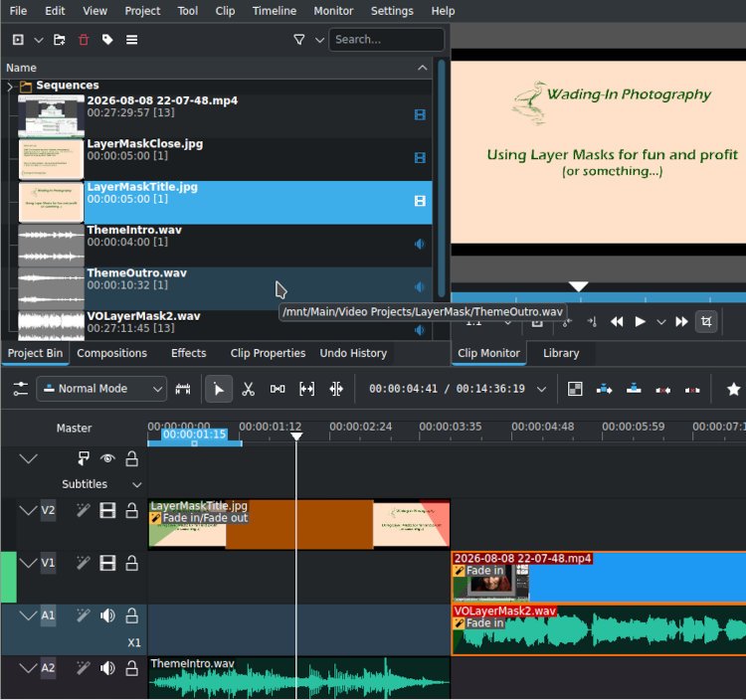
Task: Toggle V1 track video visibility
Action: point(107,563)
